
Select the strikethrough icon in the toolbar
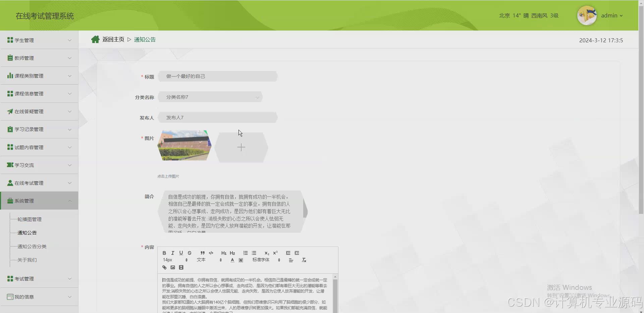[x=190, y=253]
